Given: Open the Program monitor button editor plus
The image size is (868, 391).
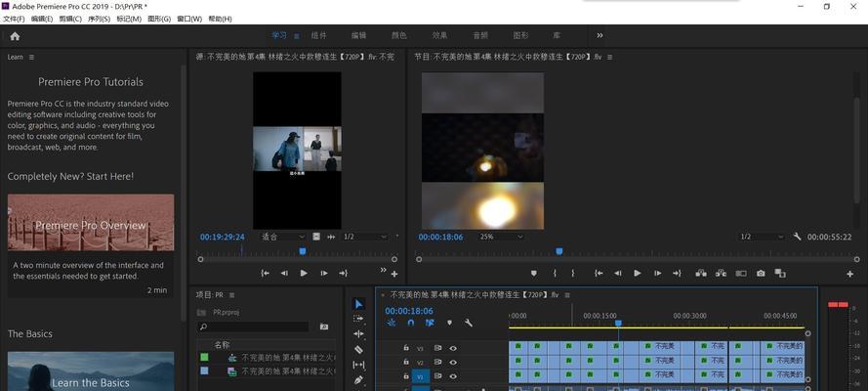Looking at the screenshot, I should (x=849, y=274).
